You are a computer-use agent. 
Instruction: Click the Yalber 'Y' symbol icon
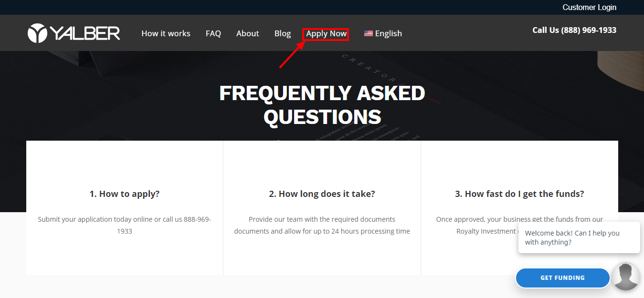coord(37,33)
